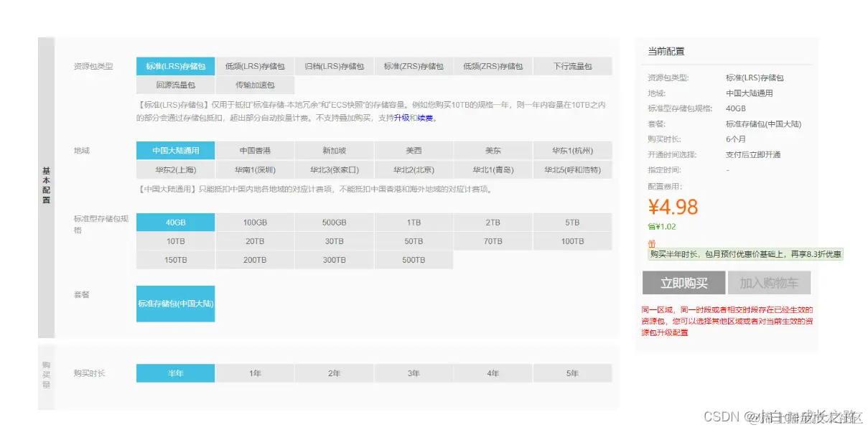The width and height of the screenshot is (868, 430).
Task: Click the 立即购买 buy now button
Action: point(684,283)
